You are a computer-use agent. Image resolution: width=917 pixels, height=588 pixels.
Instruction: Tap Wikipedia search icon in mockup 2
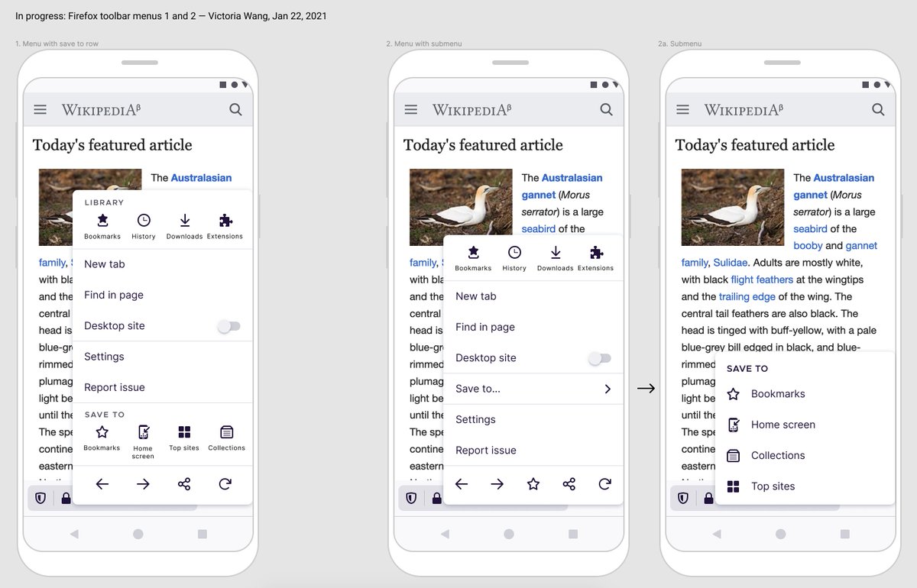pos(607,110)
